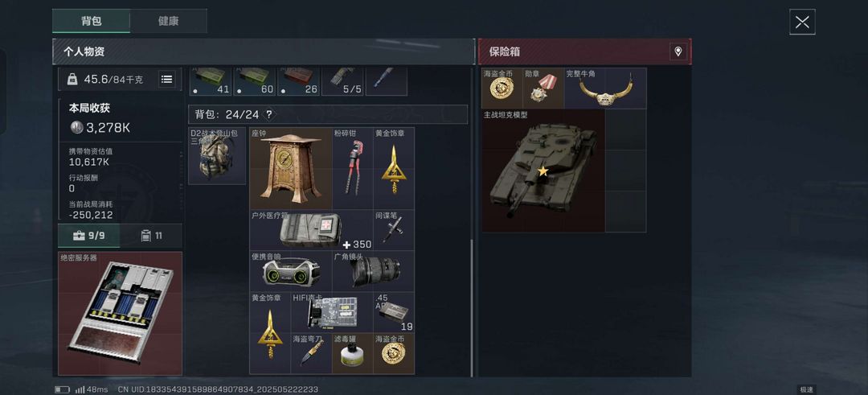Select the HIFI声卡 sound card item
This screenshot has height=395, width=868.
pyautogui.click(x=332, y=312)
